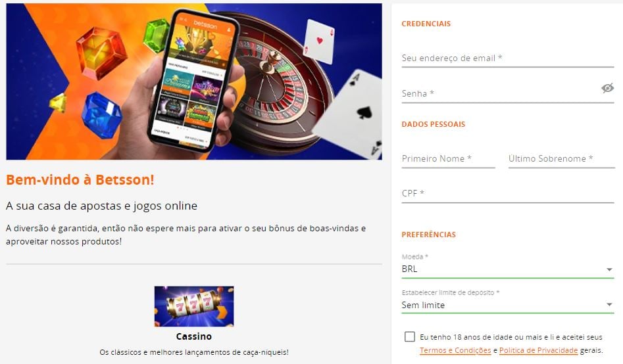623x364 pixels.
Task: Toggle password visibility eye icon
Action: [607, 88]
